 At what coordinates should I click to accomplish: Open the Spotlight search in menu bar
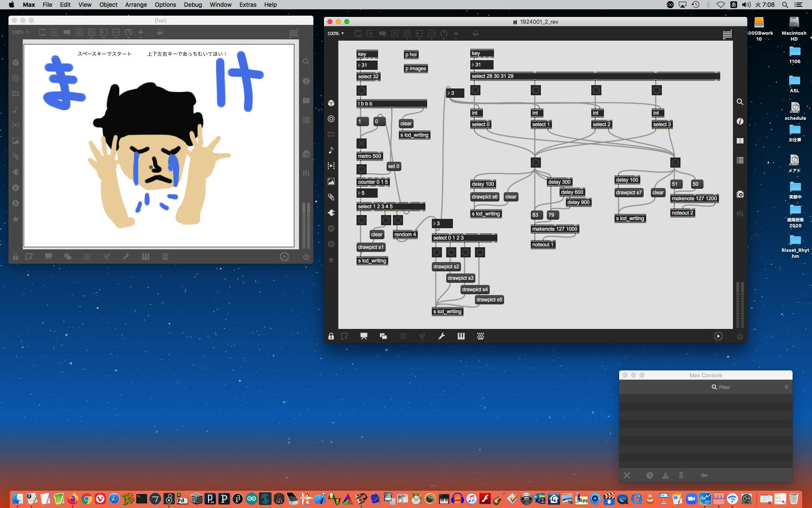(x=785, y=5)
